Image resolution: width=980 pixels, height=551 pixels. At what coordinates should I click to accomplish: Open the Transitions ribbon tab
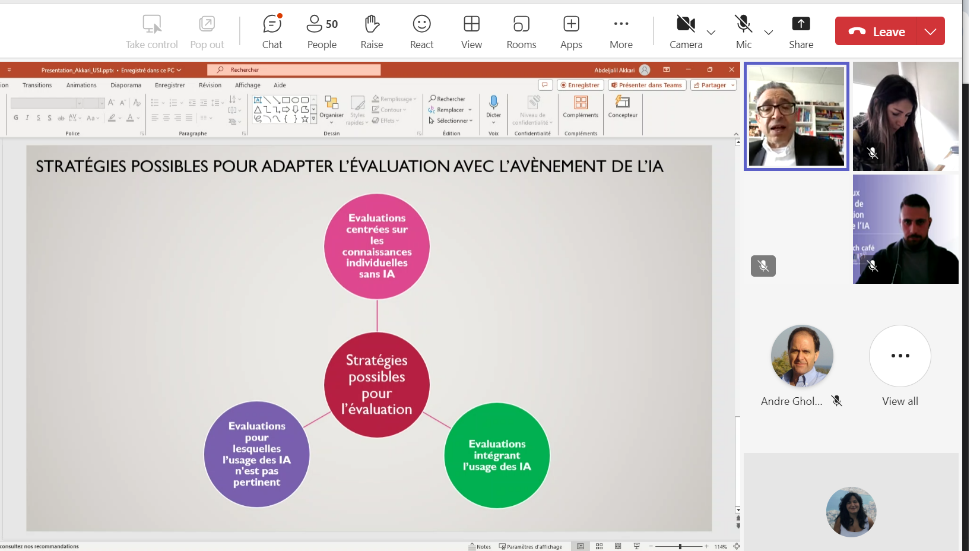[x=37, y=85]
